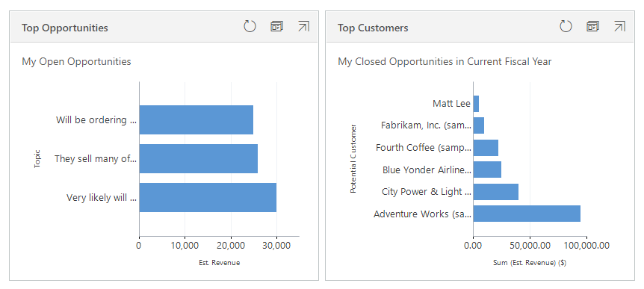Click the Top Opportunities title
The width and height of the screenshot is (644, 289).
(x=65, y=28)
